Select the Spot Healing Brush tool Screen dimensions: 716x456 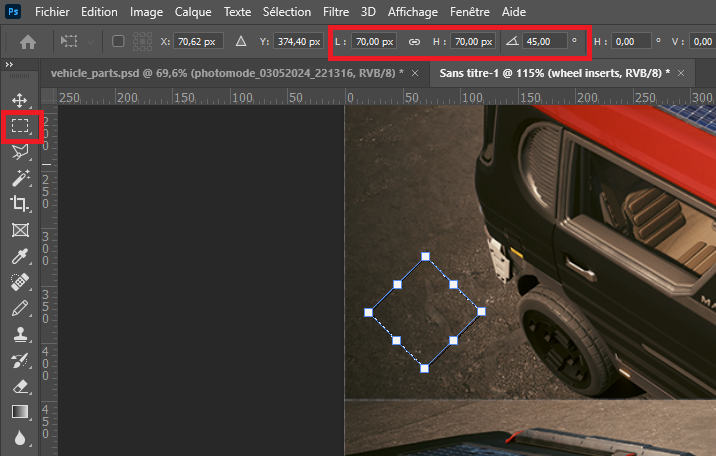click(19, 282)
